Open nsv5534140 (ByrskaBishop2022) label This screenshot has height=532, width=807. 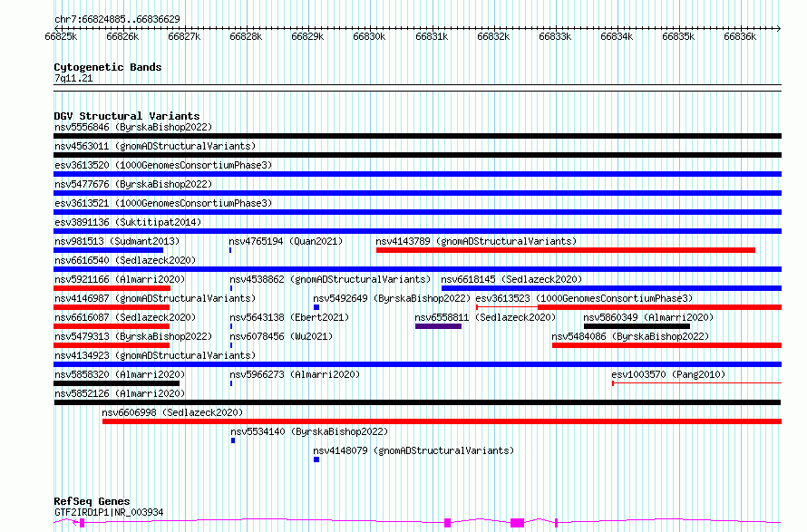pyautogui.click(x=309, y=431)
